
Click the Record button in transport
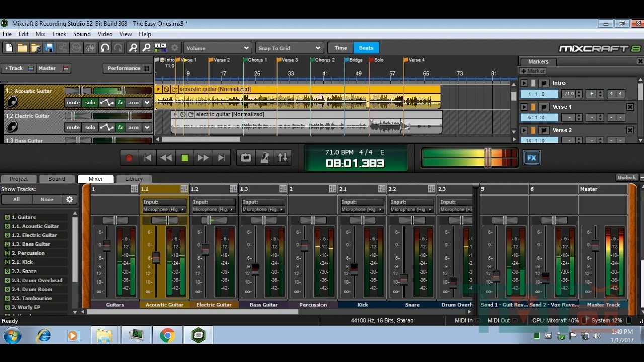(129, 158)
